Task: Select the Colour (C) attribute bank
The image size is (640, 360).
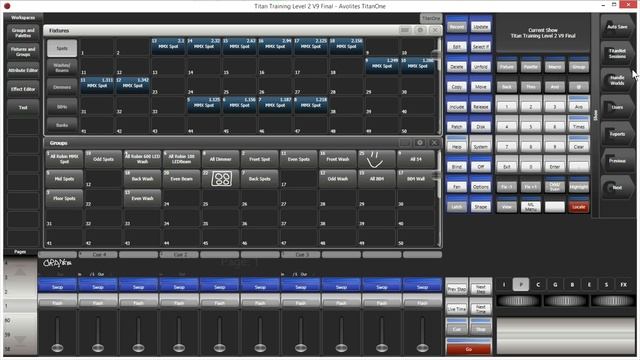Action: [538, 284]
